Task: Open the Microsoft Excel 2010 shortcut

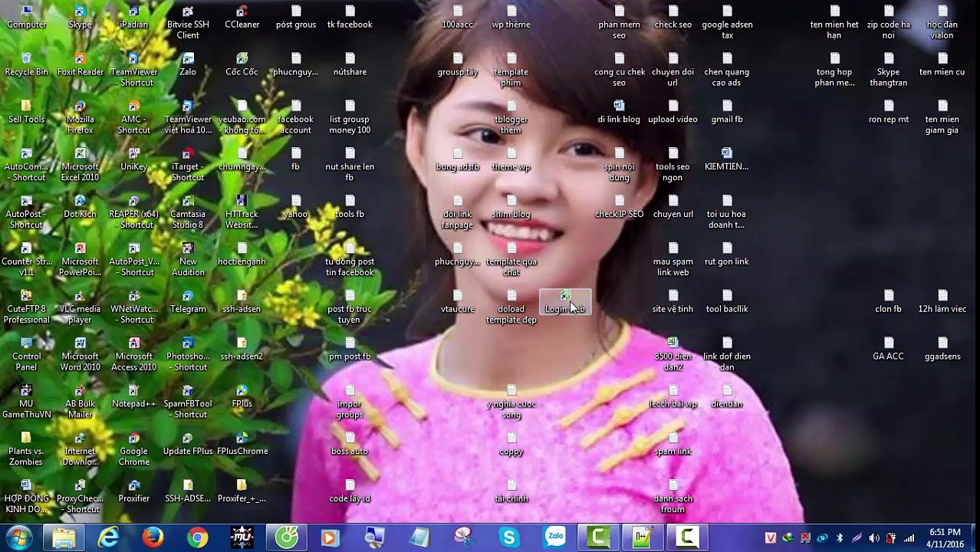Action: click(81, 166)
